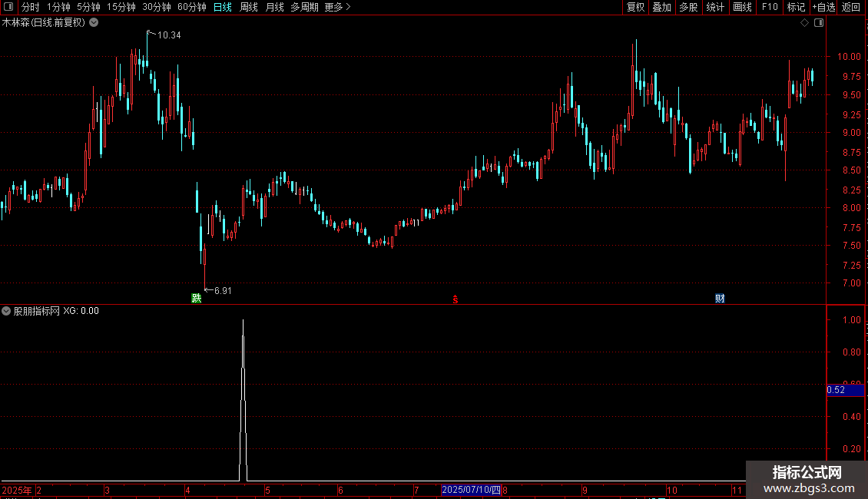Switch to 15分钟 period
Screen dimensions: 868x499
point(121,7)
